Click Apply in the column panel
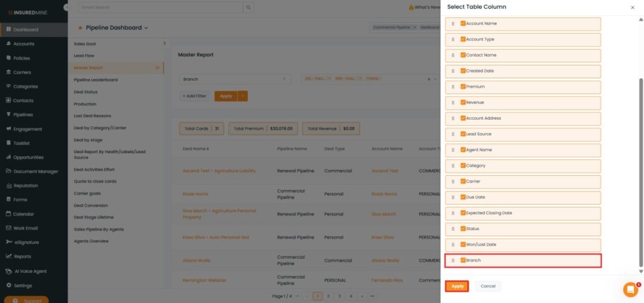The height and width of the screenshot is (303, 644). [457, 286]
